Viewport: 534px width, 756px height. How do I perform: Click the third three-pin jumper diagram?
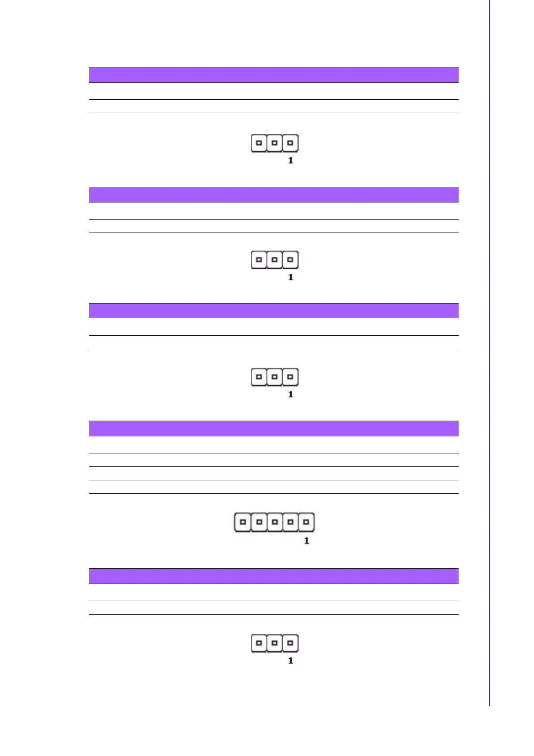click(x=275, y=377)
